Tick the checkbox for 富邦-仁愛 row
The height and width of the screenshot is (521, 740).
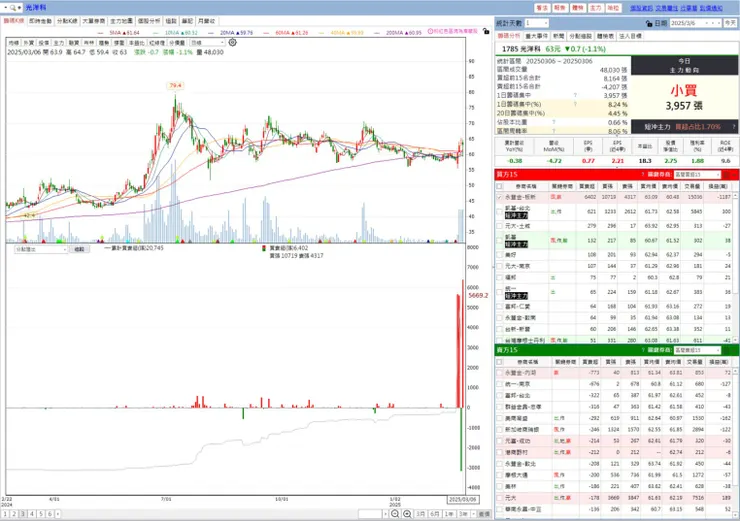(x=499, y=307)
